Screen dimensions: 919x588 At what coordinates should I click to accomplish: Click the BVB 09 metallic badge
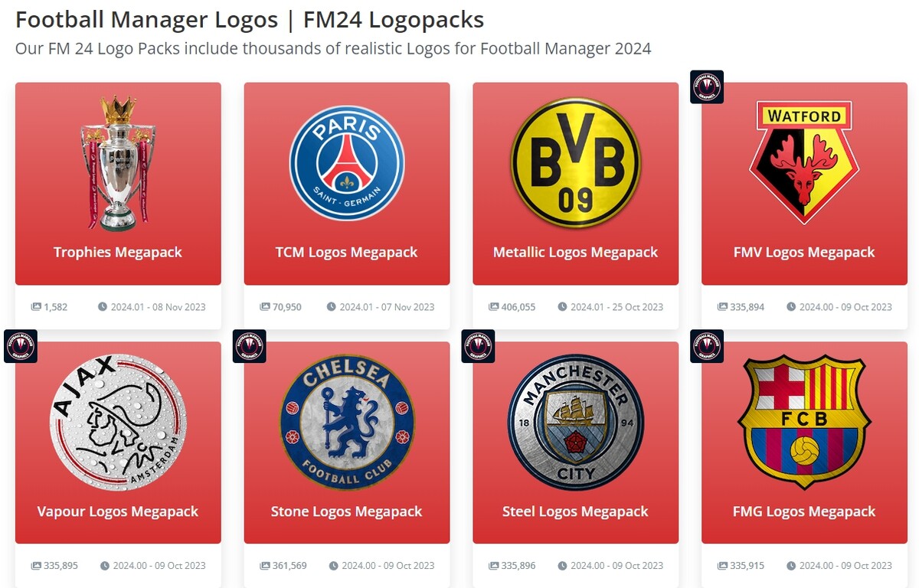click(575, 162)
